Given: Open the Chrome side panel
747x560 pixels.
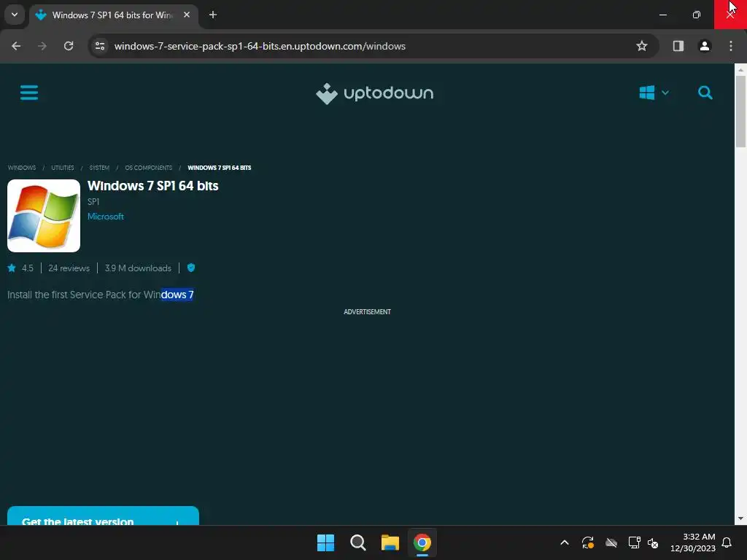Looking at the screenshot, I should 678,46.
